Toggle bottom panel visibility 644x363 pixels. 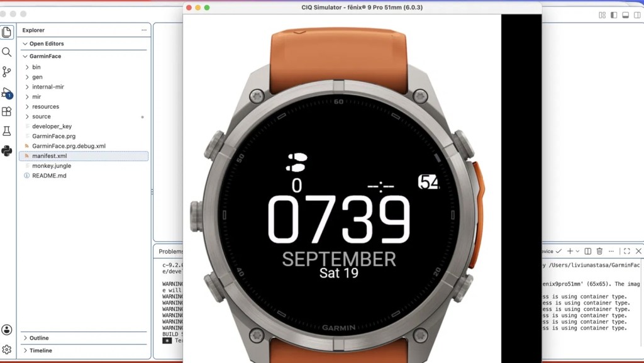(x=626, y=15)
